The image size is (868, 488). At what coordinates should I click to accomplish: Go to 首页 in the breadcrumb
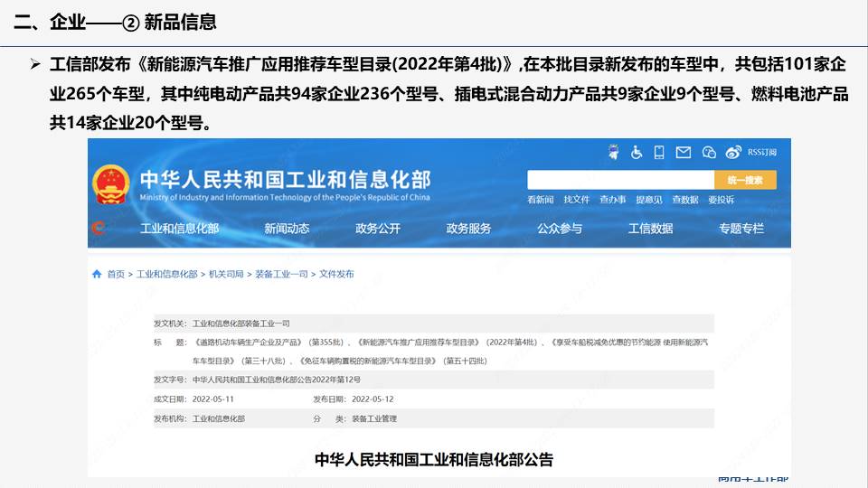(116, 274)
